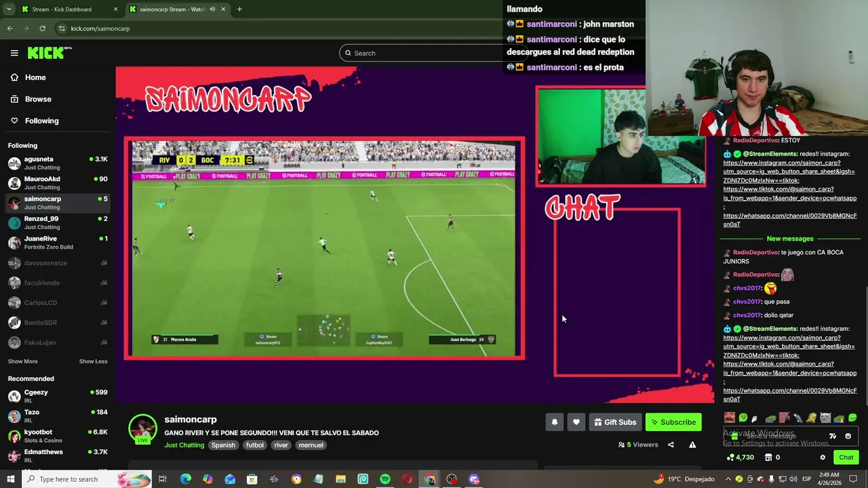868x488 pixels.
Task: Open Browse in sidebar
Action: [38, 99]
